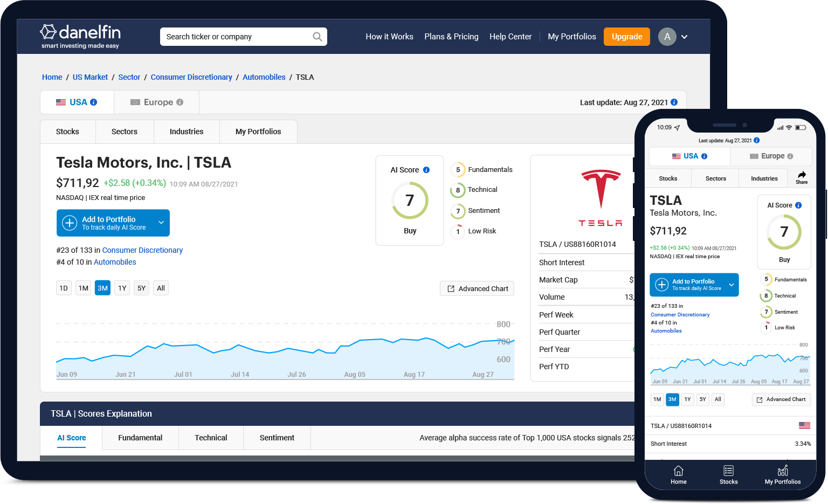
Task: Click the AI Score info icon on desktop
Action: pyautogui.click(x=426, y=170)
